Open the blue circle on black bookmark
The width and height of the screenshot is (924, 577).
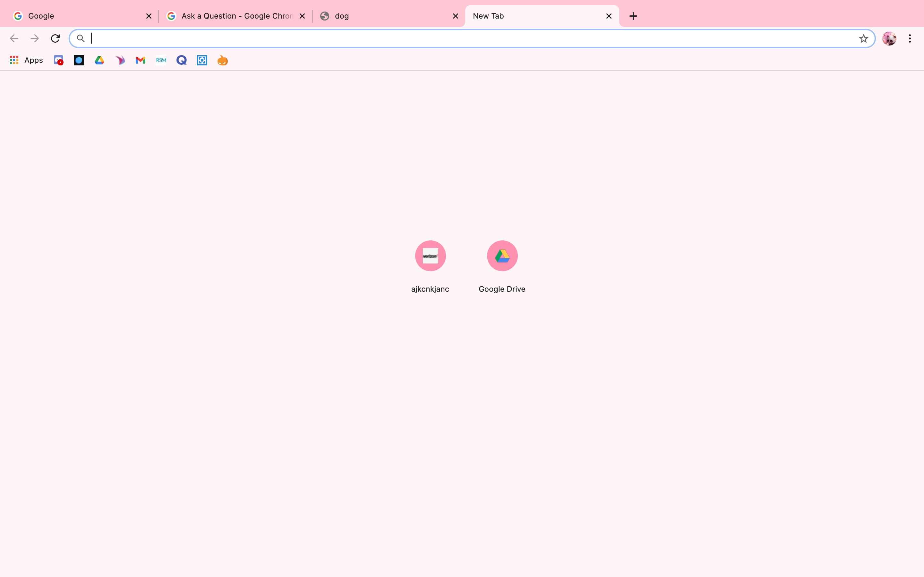point(79,60)
